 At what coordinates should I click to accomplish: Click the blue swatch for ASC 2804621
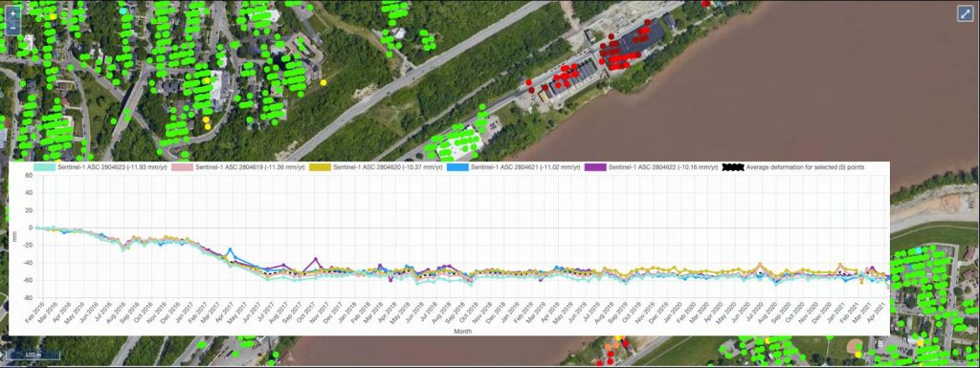click(x=457, y=167)
